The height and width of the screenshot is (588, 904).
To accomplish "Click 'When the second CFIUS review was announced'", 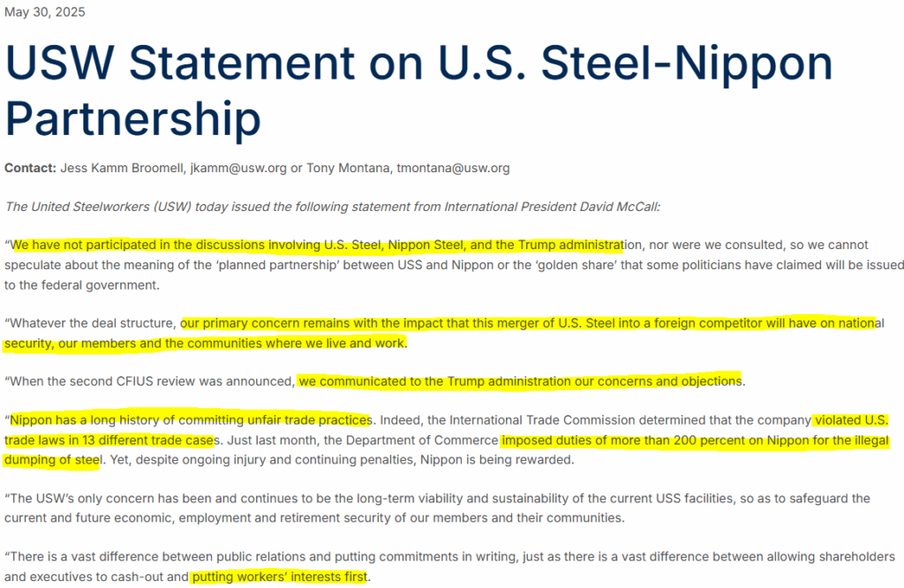I will click(x=150, y=381).
